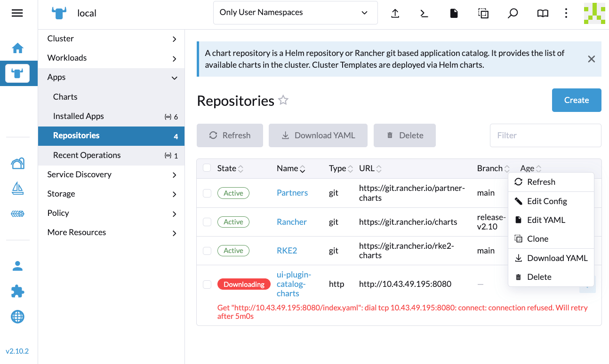Open Rancher documentation via the book icon
609x364 pixels.
coord(542,13)
